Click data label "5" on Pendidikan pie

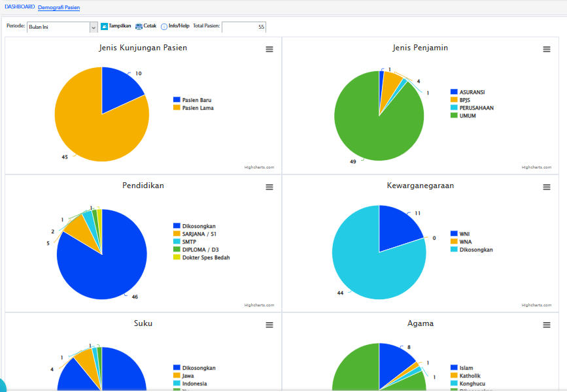48,244
